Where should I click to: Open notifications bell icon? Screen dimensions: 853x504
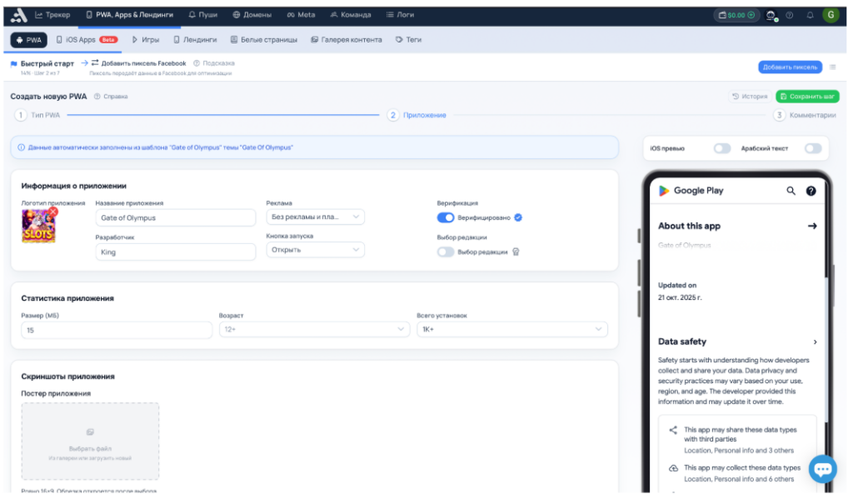point(810,15)
